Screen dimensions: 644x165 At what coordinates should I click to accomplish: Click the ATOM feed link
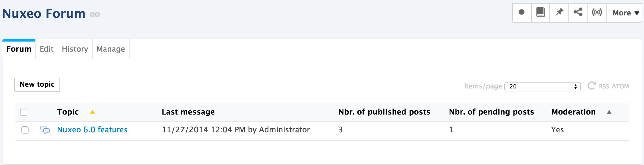620,86
